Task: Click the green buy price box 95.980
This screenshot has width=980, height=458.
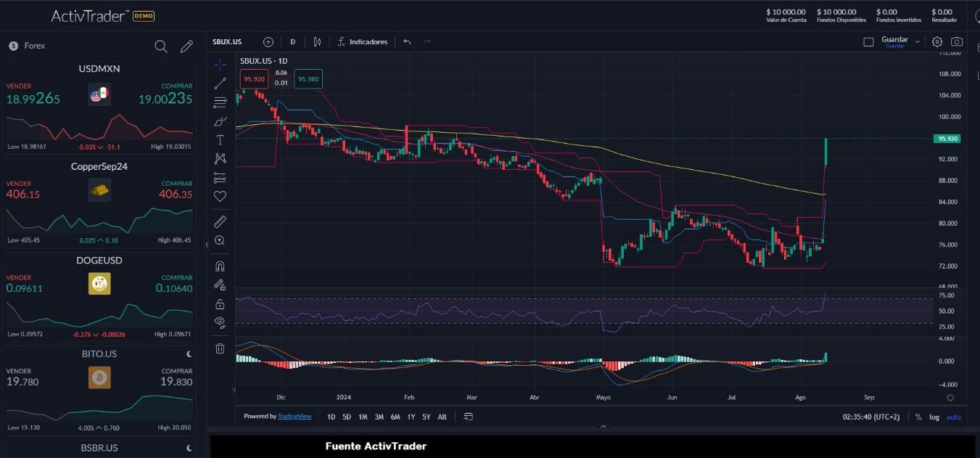Action: coord(308,79)
